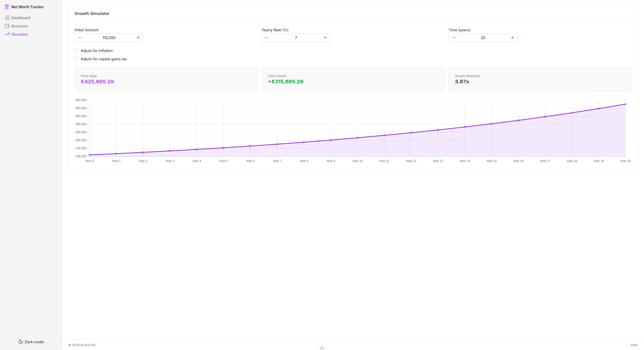This screenshot has height=350, width=644.
Task: Enable Adjust for capital gains tax
Action: pos(77,59)
